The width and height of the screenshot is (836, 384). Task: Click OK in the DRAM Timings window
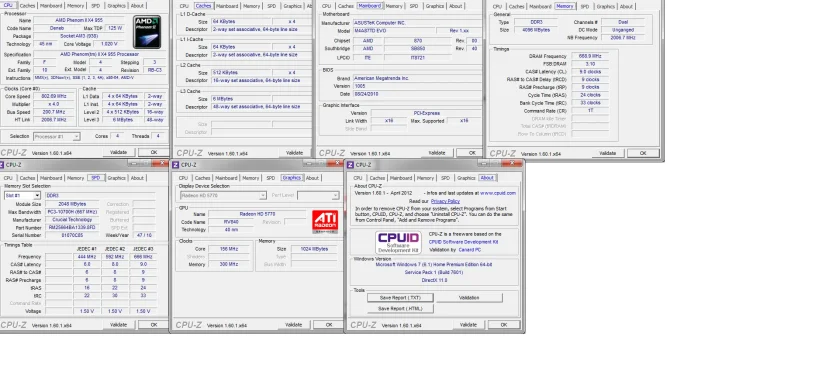643,153
